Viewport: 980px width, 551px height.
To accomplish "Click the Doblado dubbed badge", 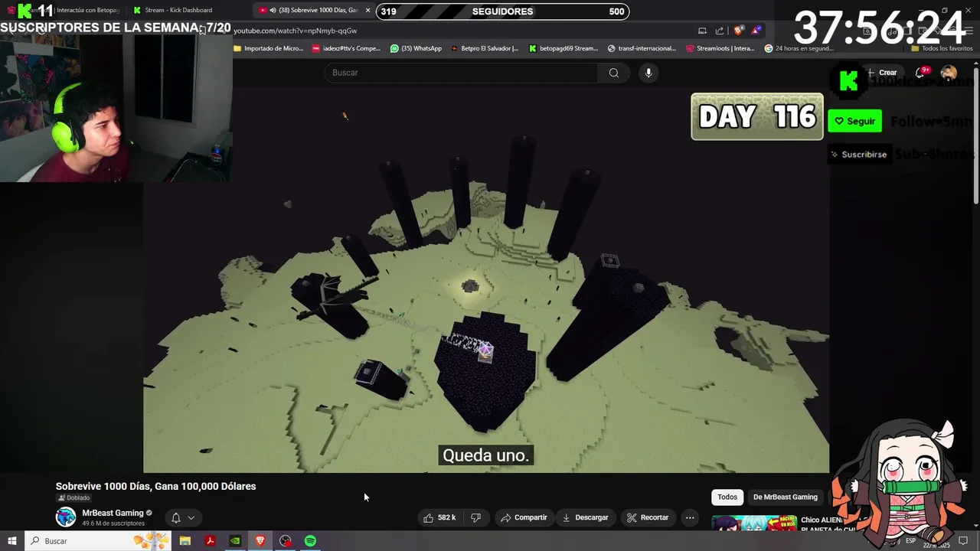I will [73, 498].
